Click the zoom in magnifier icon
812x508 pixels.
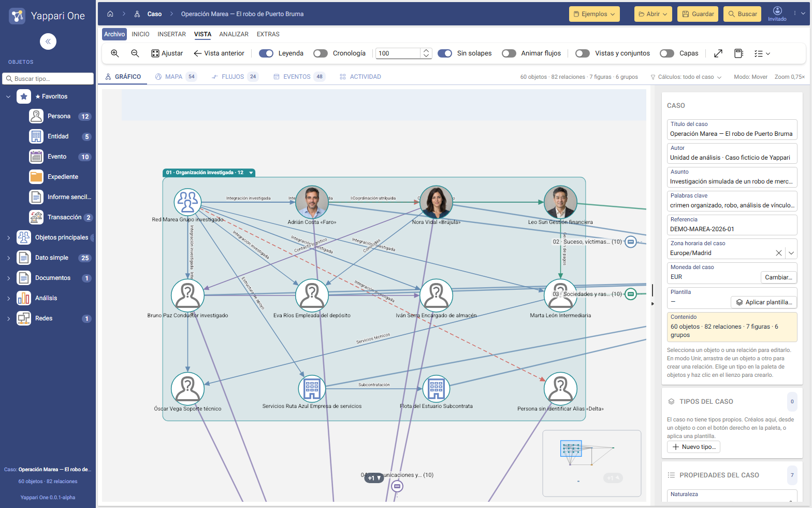point(115,53)
